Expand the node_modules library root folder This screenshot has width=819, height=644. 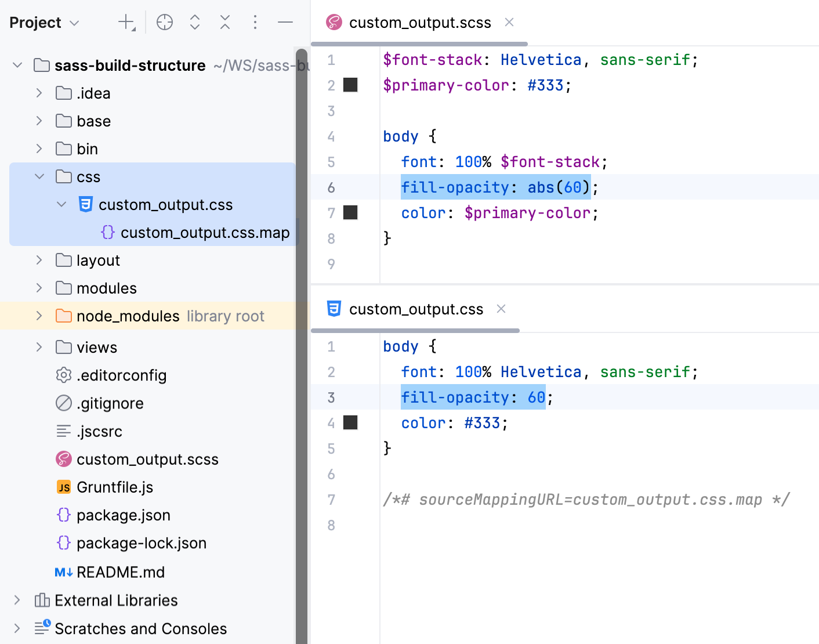38,316
